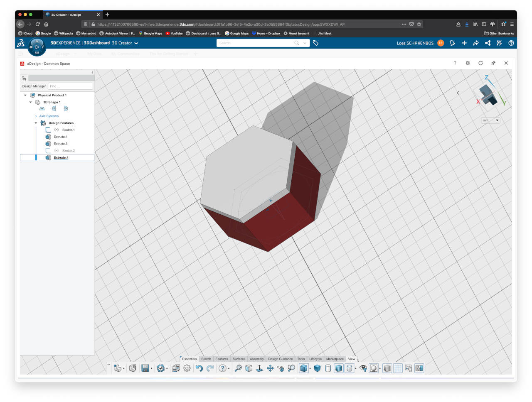532x402 pixels.
Task: Click the settings gear in bottom toolbar
Action: pos(187,368)
